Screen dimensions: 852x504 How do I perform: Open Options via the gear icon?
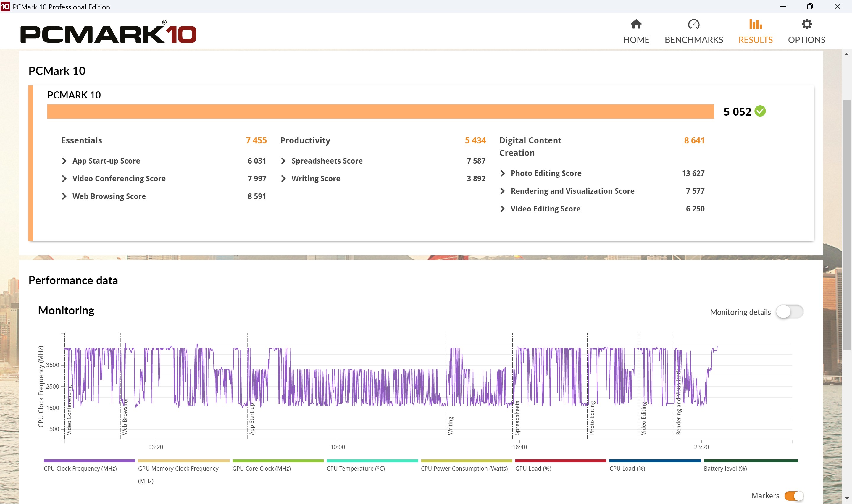click(x=806, y=24)
